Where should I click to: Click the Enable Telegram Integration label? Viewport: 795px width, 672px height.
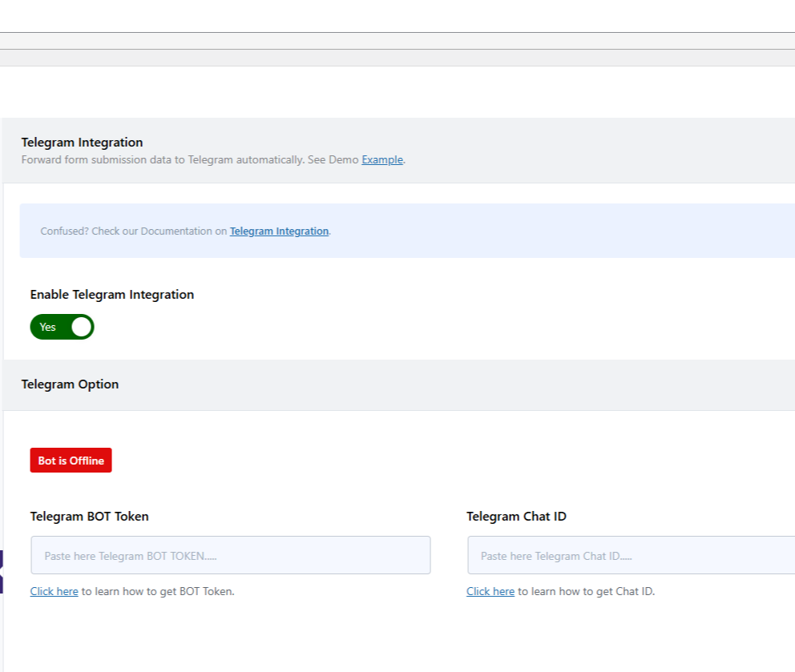[111, 294]
